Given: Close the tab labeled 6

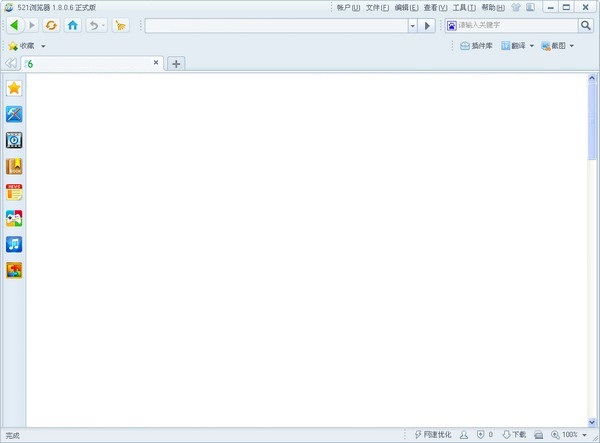Looking at the screenshot, I should pyautogui.click(x=156, y=62).
